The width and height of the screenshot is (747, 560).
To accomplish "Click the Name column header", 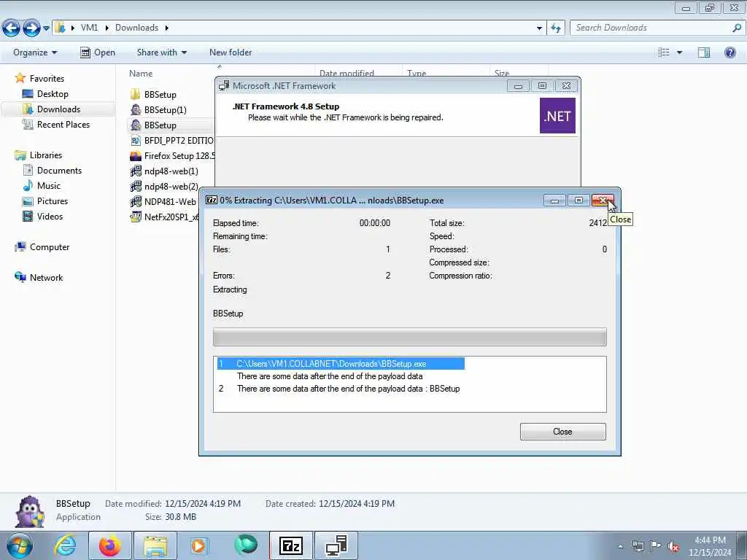I will click(141, 74).
